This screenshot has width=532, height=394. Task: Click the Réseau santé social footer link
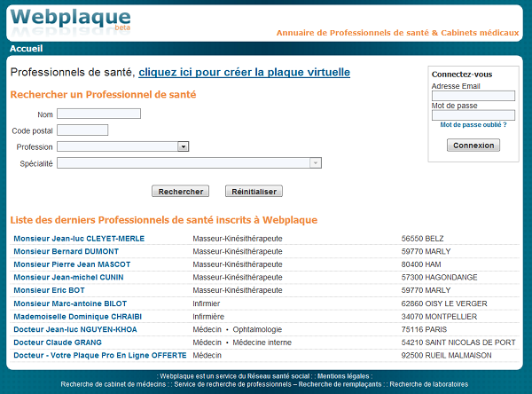coord(278,376)
